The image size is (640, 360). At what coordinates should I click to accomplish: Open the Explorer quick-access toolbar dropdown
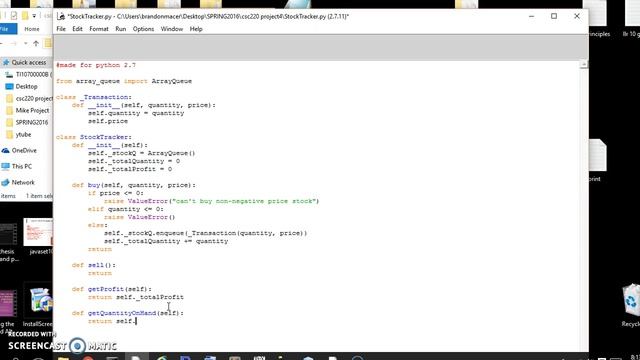coord(34,16)
